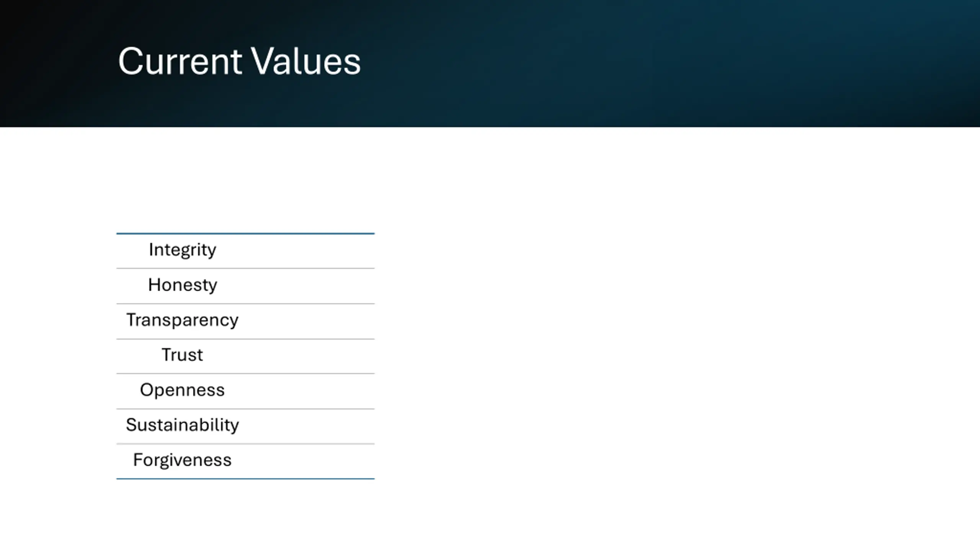Image resolution: width=980 pixels, height=551 pixels.
Task: Click the word "Values" in the slide title
Action: (x=305, y=61)
